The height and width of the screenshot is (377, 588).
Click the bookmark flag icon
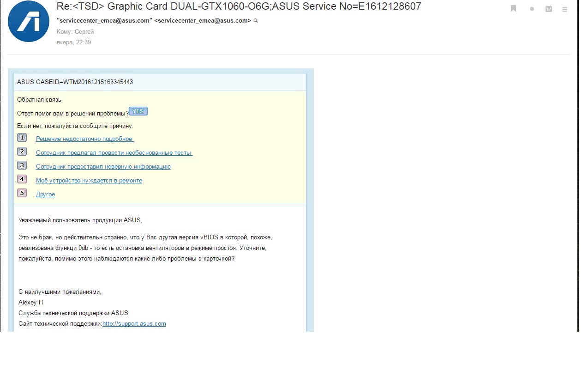pos(513,9)
